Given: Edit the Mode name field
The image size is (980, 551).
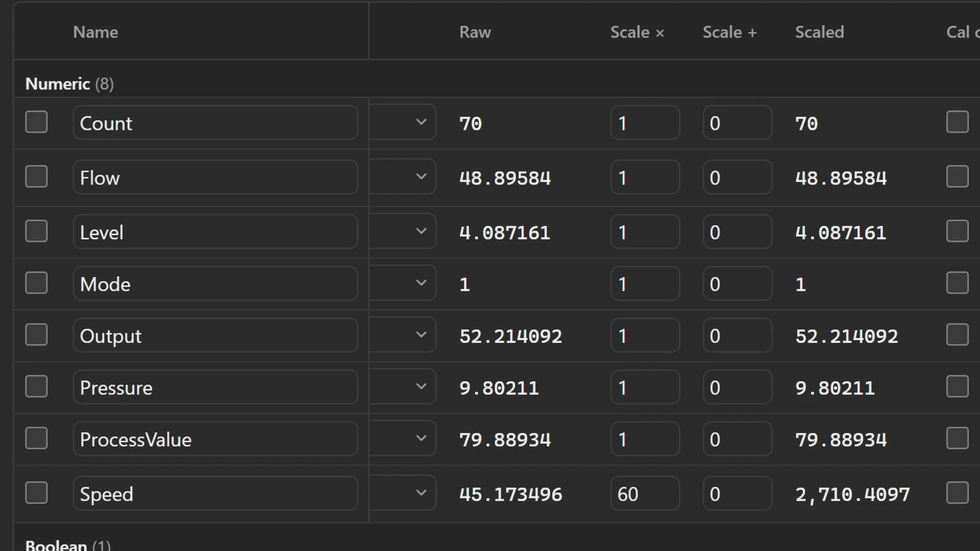Looking at the screenshot, I should pyautogui.click(x=216, y=283).
